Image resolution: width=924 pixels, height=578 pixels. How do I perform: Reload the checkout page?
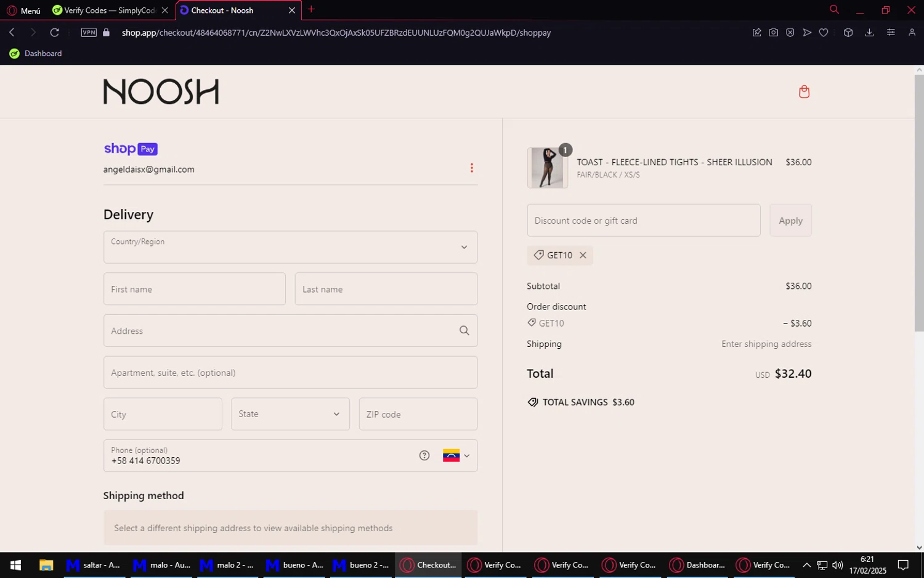tap(55, 33)
